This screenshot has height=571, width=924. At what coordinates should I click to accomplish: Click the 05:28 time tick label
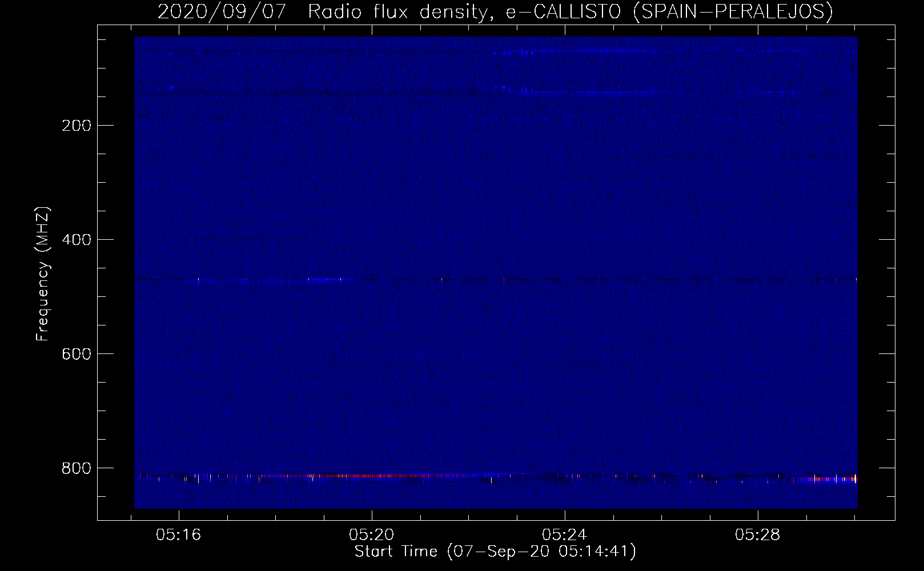(x=758, y=535)
